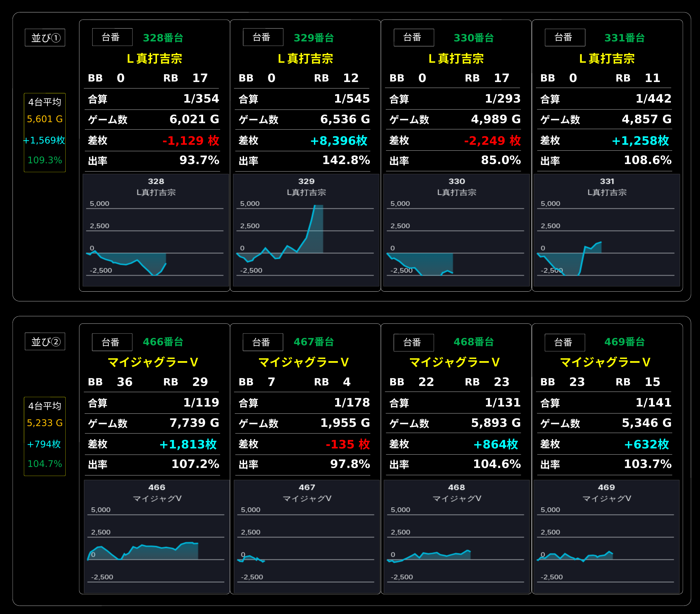Click the Ｌ真打吉宗 title of machine 329
This screenshot has width=700, height=614.
tap(305, 59)
